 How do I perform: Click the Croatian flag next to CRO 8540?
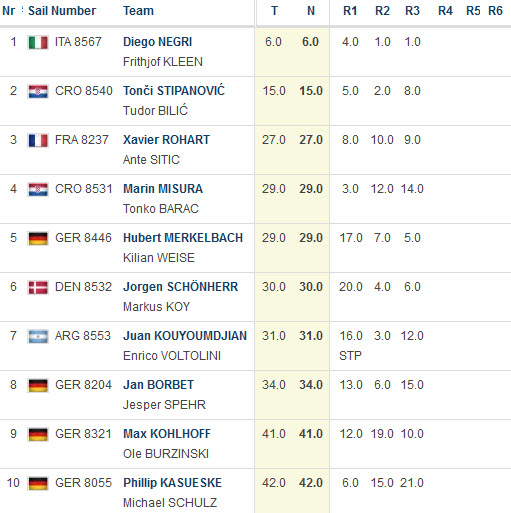[x=38, y=92]
